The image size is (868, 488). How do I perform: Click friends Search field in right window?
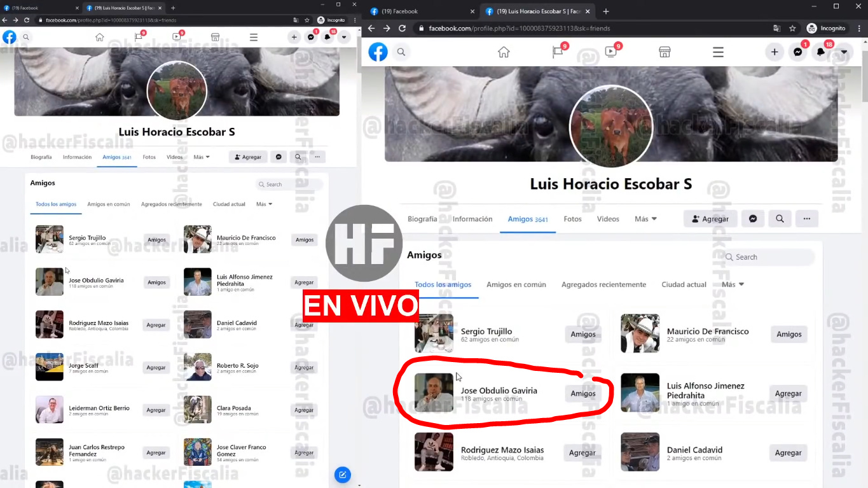[x=769, y=257]
